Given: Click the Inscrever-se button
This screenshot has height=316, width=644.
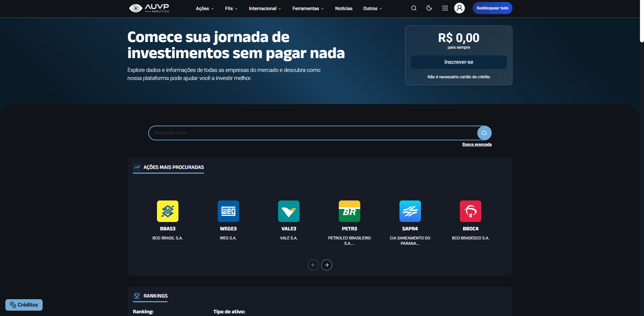Looking at the screenshot, I should click(x=459, y=62).
